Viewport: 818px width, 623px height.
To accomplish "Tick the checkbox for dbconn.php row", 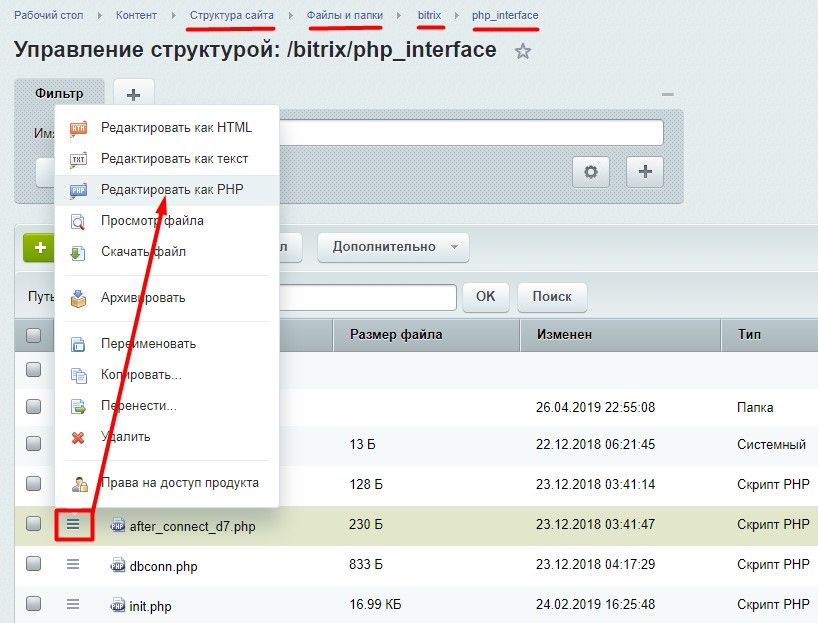I will [34, 564].
